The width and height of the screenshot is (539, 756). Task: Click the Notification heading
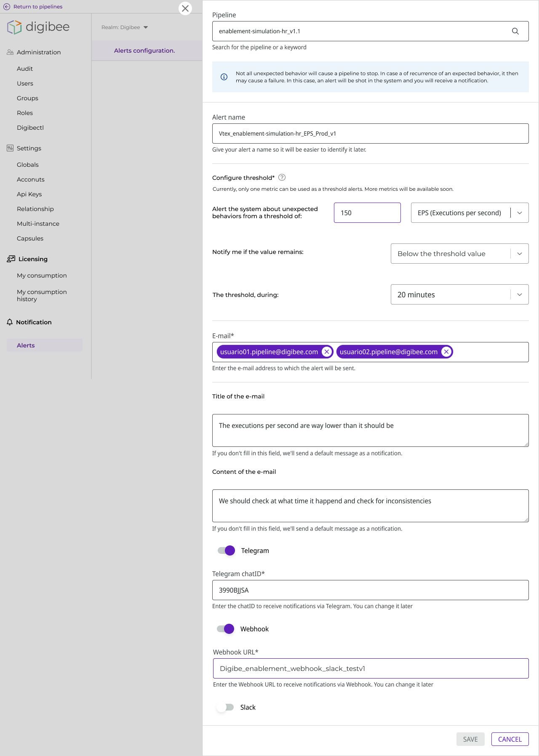pos(34,322)
